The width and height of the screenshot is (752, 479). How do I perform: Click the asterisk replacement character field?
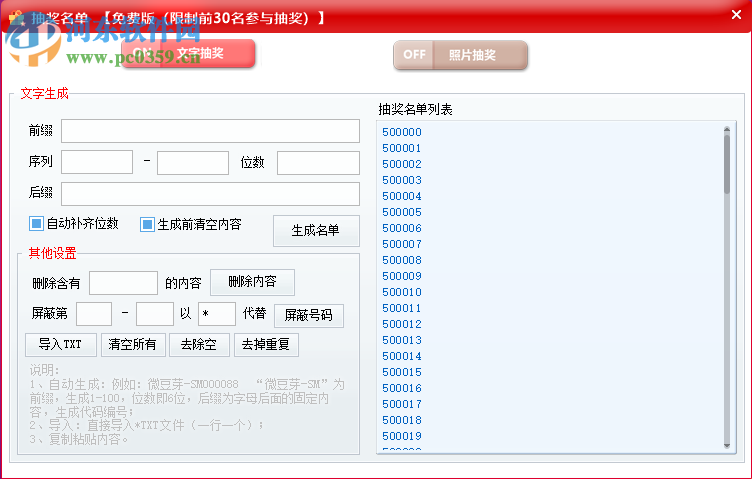pos(217,314)
